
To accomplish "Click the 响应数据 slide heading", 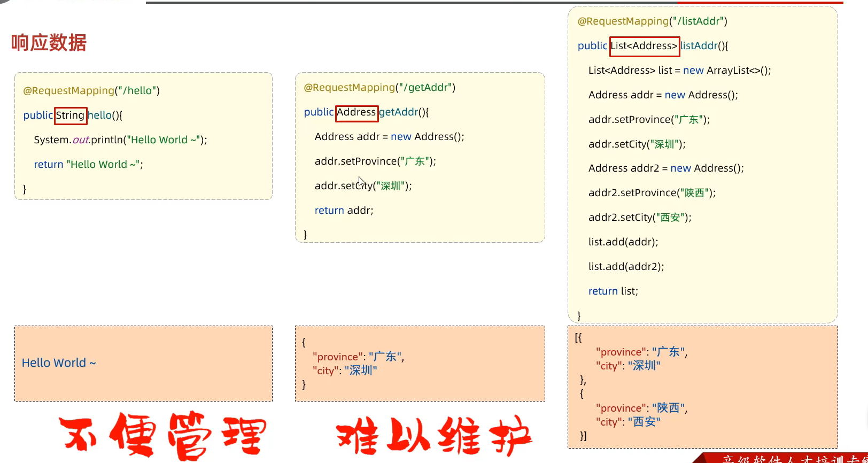I will point(49,43).
